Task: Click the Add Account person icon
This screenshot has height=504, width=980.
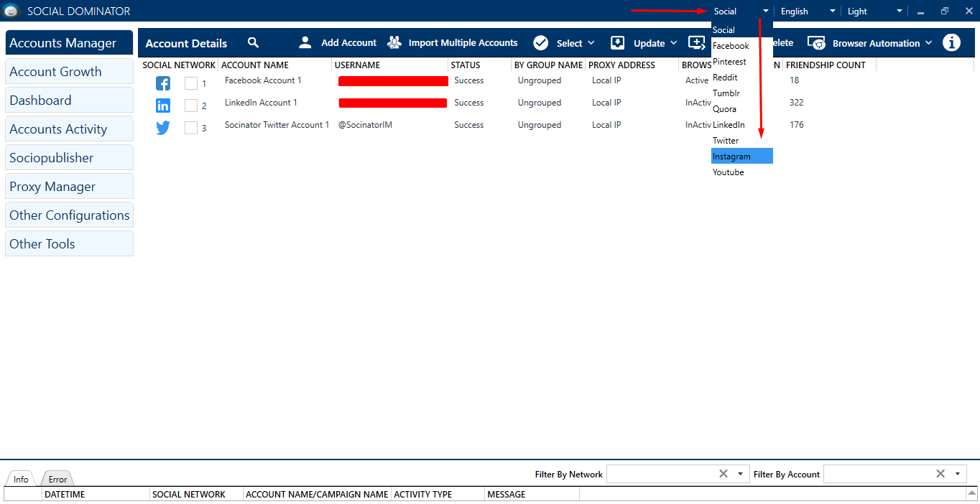Action: point(305,42)
